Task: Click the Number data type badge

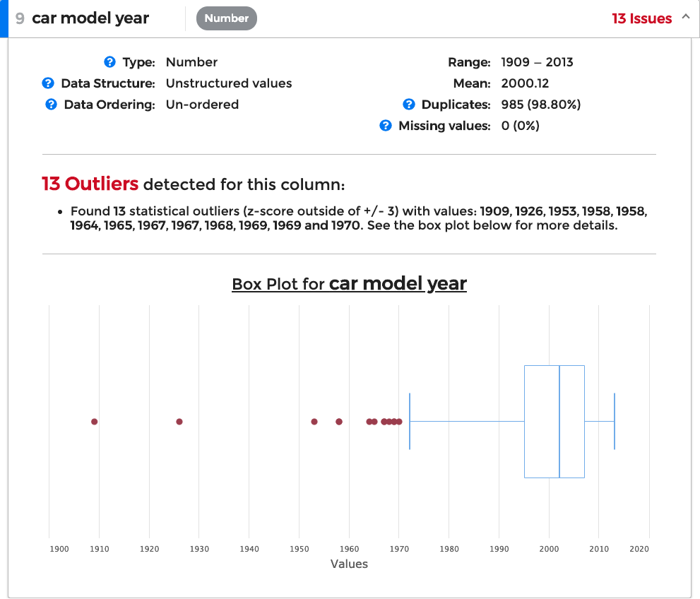Action: 226,18
